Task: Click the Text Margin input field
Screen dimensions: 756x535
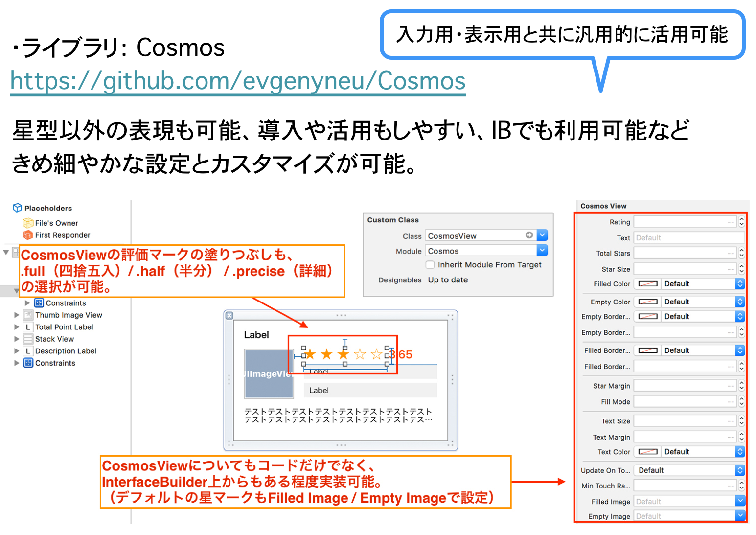Action: coord(685,437)
